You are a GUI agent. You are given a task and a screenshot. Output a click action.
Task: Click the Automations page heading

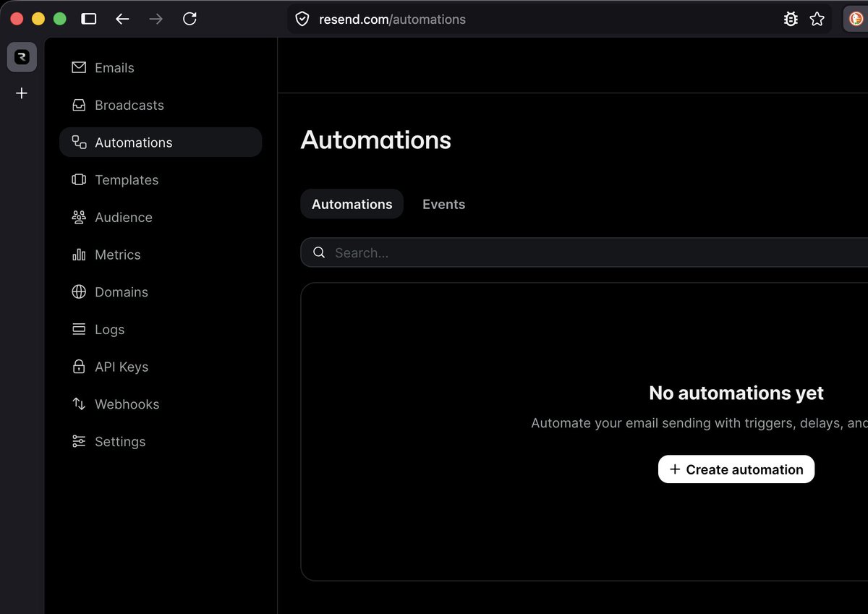click(x=376, y=140)
